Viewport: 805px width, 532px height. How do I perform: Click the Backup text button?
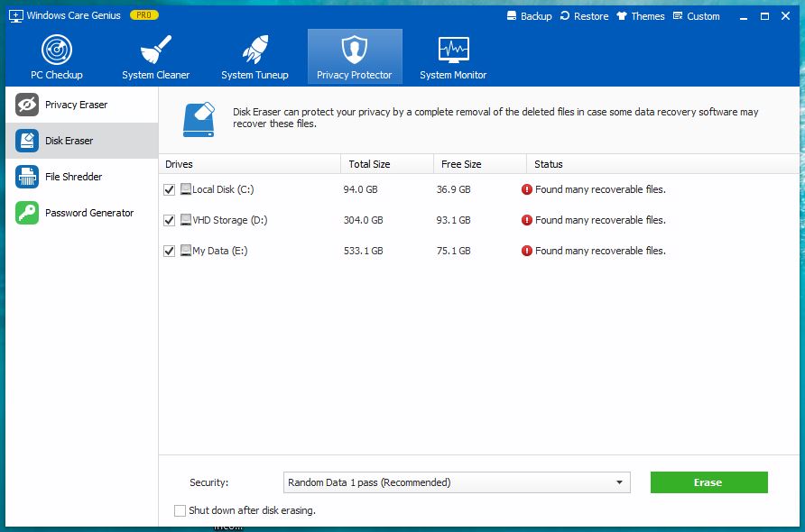click(536, 16)
